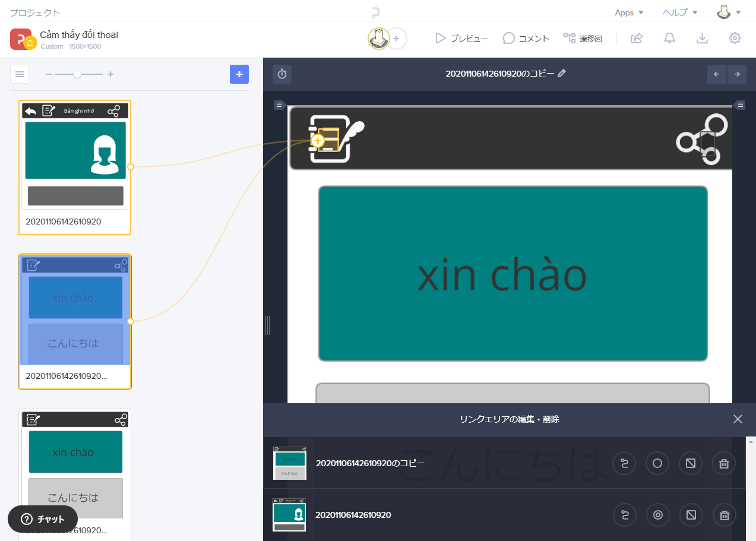The width and height of the screenshot is (756, 541).
Task: Adjust the thumbnail size slider handle
Action: click(x=77, y=74)
